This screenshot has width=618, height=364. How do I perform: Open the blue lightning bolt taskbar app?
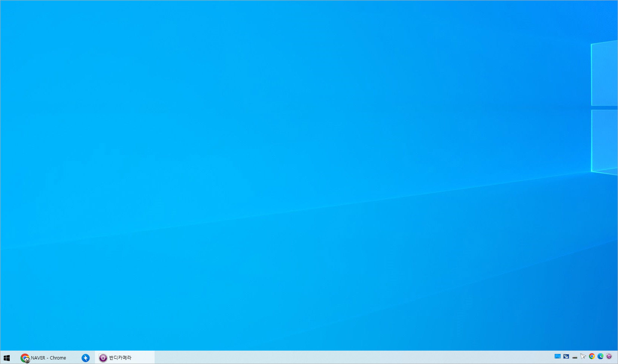click(x=86, y=358)
